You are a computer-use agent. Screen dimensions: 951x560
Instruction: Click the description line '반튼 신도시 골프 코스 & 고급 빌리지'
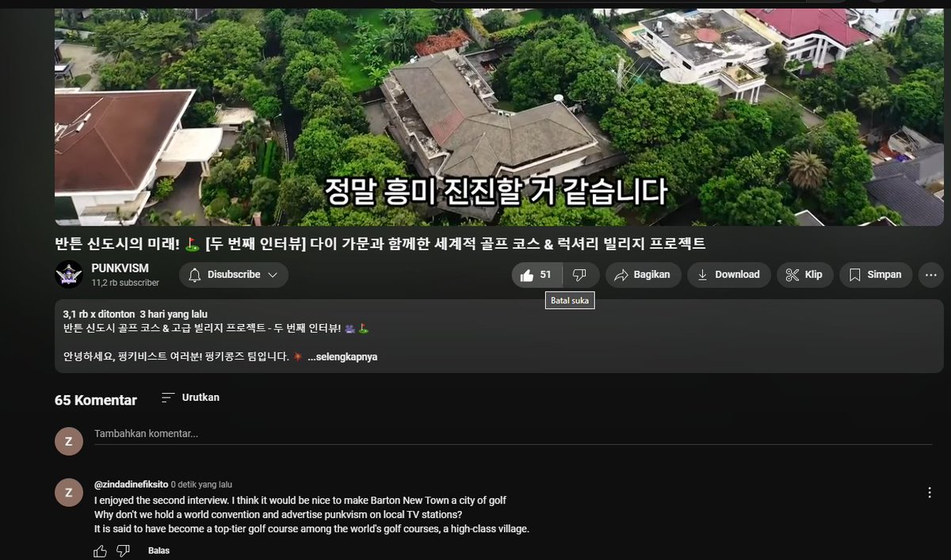[216, 328]
